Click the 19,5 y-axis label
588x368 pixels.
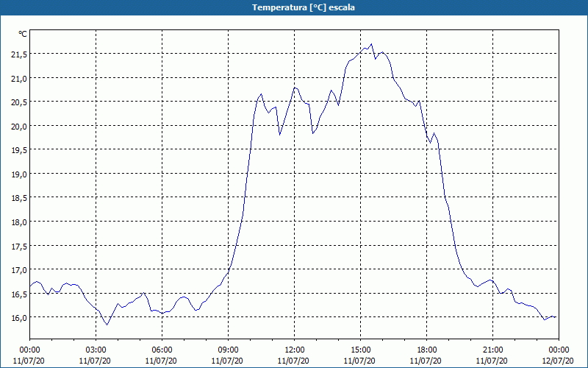pyautogui.click(x=19, y=150)
